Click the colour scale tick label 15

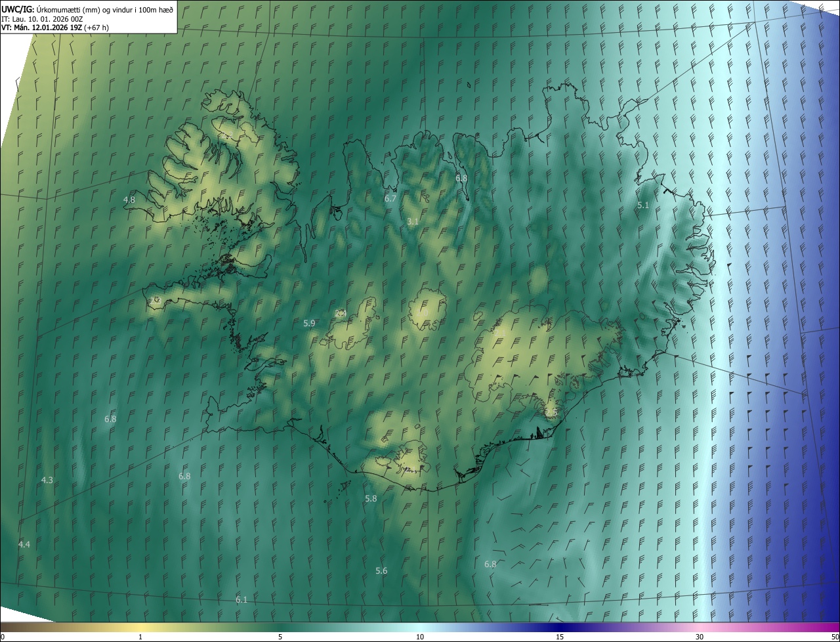tap(560, 637)
